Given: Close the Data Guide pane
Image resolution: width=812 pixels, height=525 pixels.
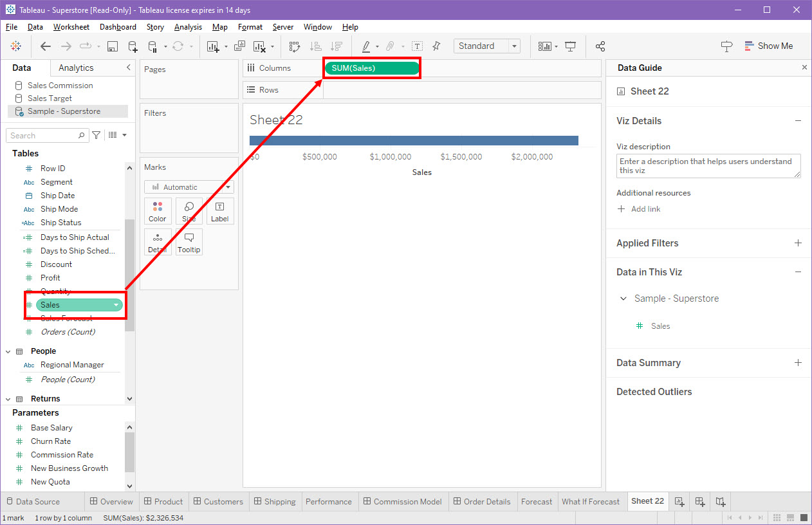Looking at the screenshot, I should [804, 68].
